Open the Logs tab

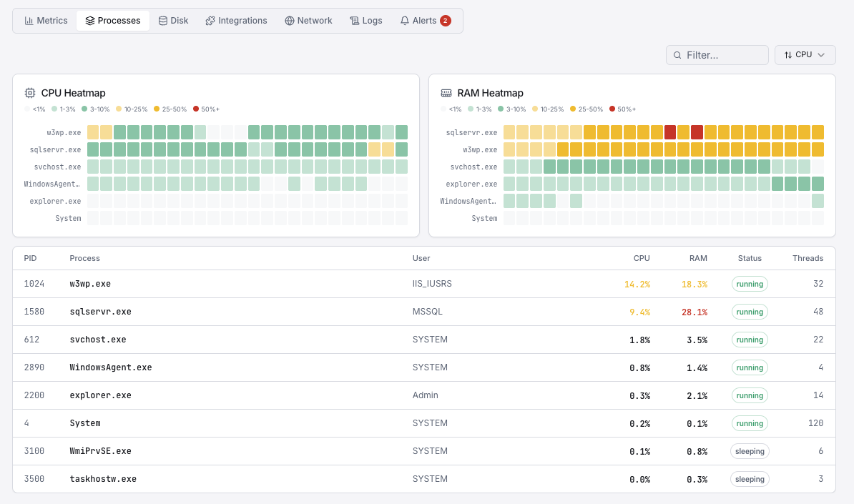(x=365, y=21)
